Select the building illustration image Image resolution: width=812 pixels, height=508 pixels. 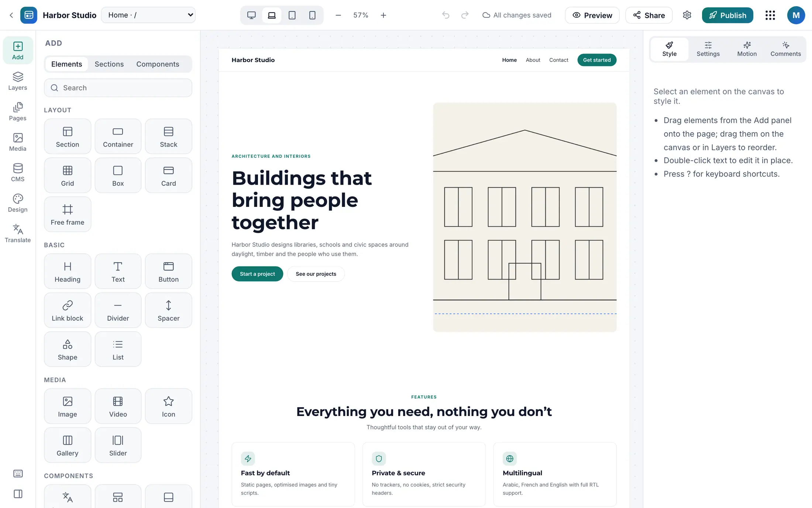(x=524, y=217)
